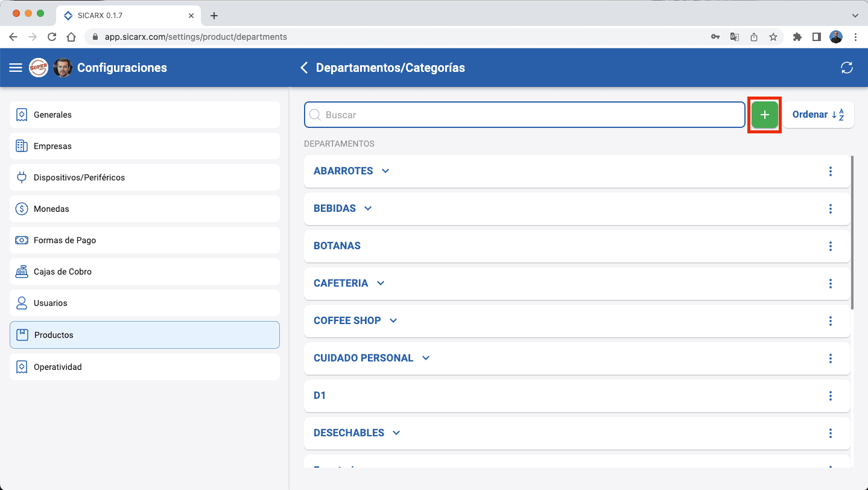
Task: Open the hamburger navigation menu
Action: point(16,68)
